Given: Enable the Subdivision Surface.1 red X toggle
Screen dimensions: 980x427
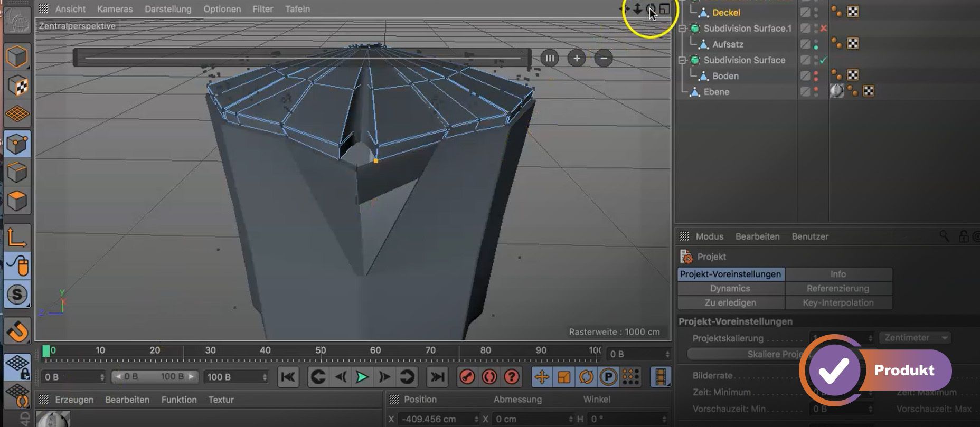Looking at the screenshot, I should click(823, 28).
